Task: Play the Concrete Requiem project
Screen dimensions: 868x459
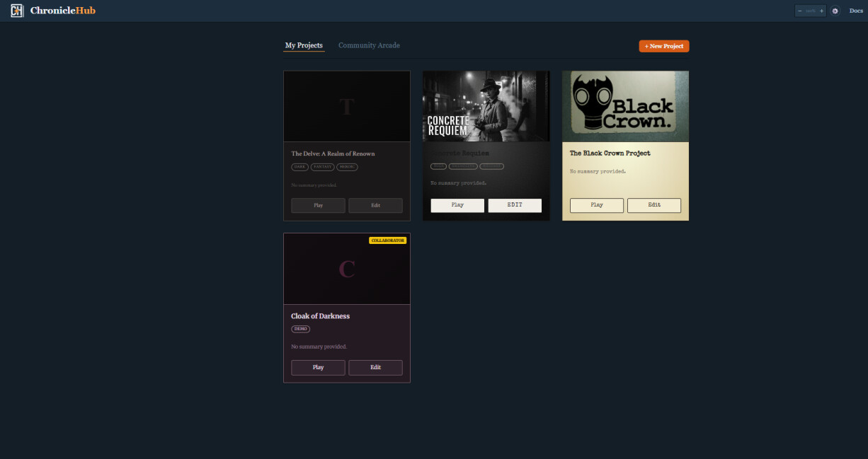Action: tap(457, 205)
